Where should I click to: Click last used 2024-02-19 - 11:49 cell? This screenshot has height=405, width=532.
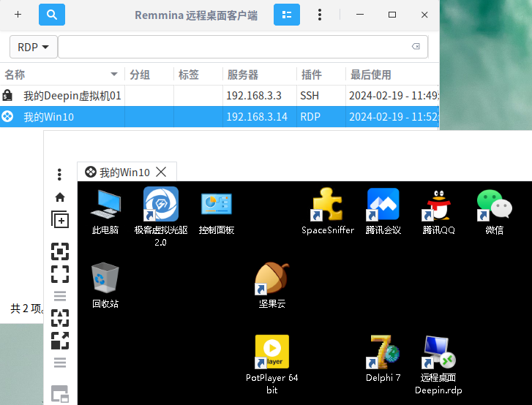394,96
